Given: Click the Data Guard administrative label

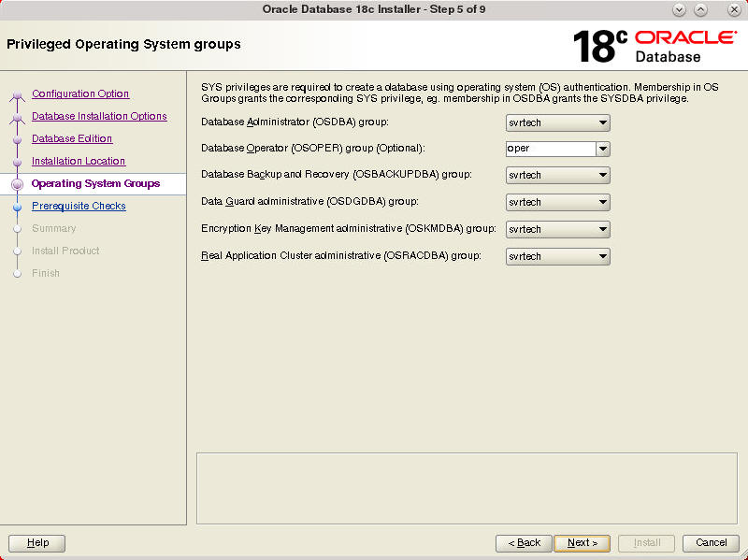Looking at the screenshot, I should [309, 202].
